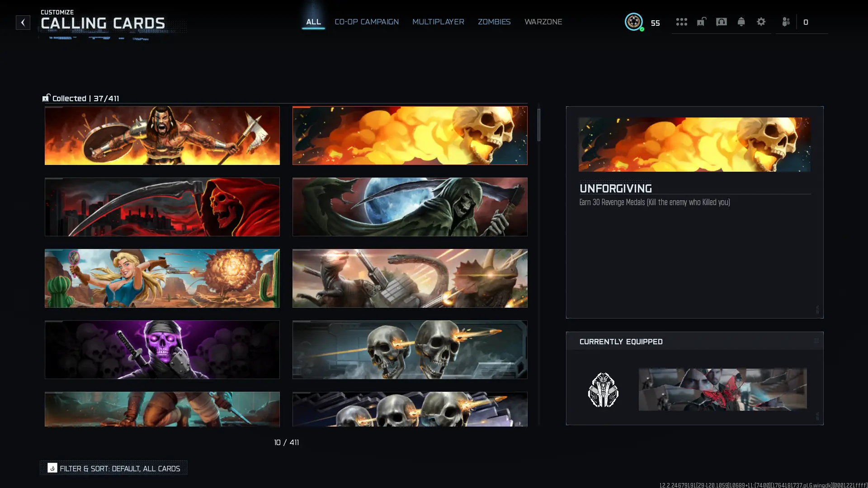Open the featured grid menu icon
The image size is (868, 488).
point(682,22)
